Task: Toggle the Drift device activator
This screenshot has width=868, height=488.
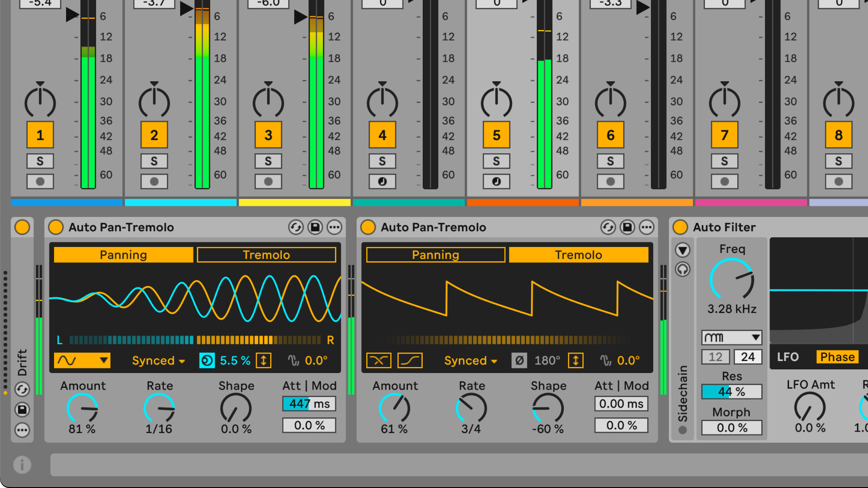Action: pos(22,227)
